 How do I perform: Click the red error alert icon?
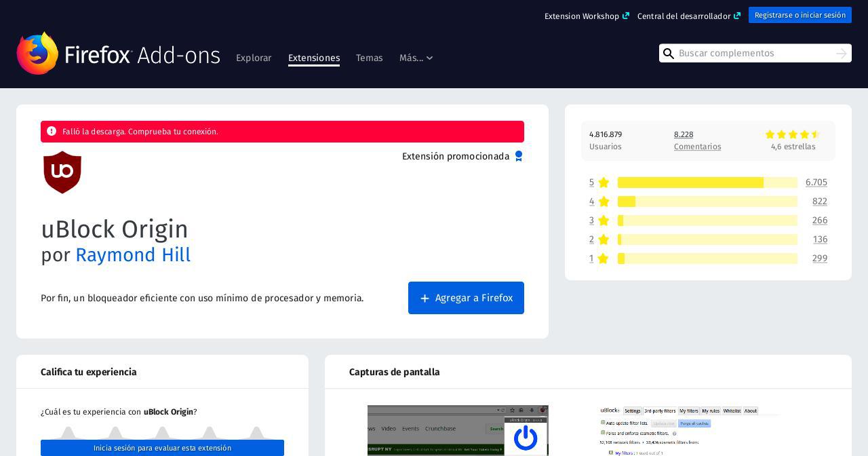tap(52, 131)
